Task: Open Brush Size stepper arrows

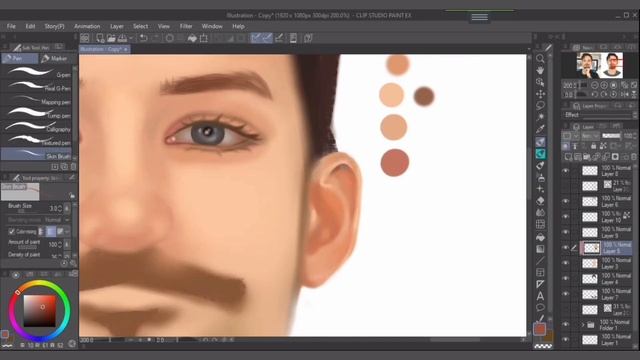Action: pyautogui.click(x=60, y=209)
